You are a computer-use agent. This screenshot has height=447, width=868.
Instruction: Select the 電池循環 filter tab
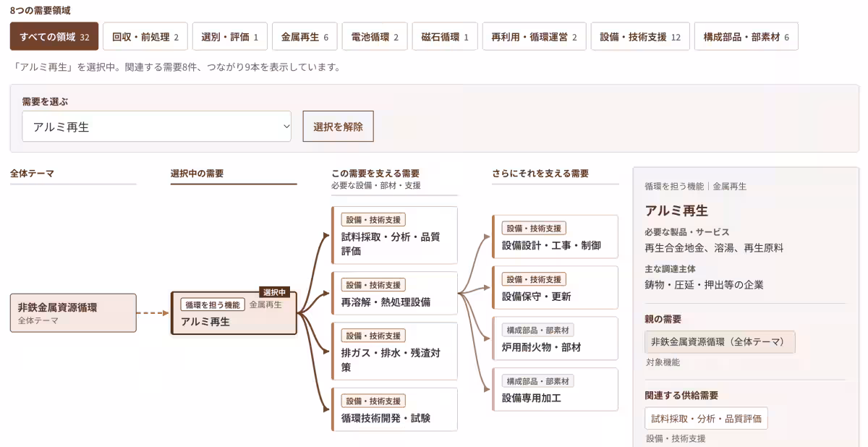(x=375, y=36)
